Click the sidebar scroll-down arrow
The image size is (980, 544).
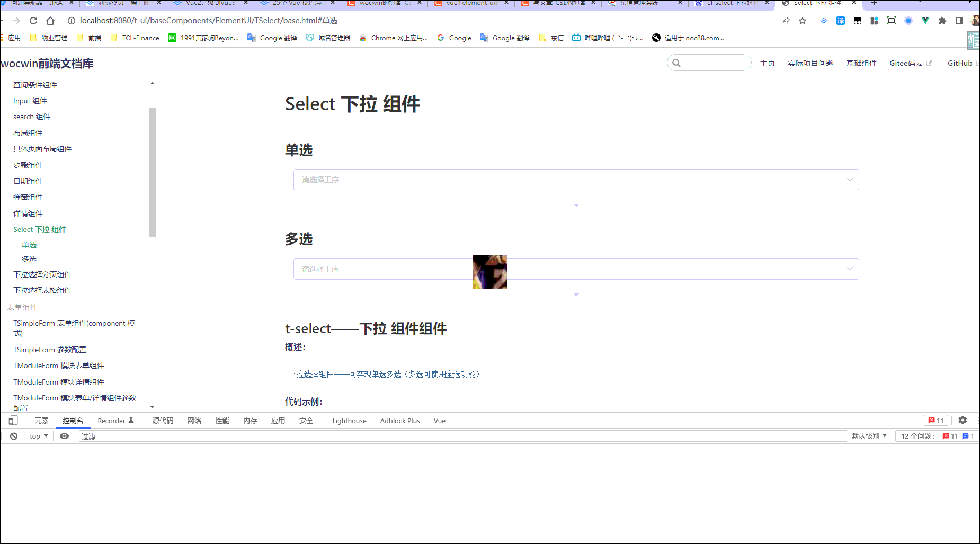tap(152, 407)
